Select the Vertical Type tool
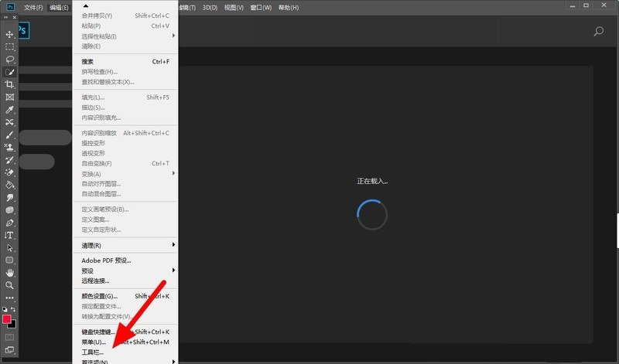 [9, 235]
